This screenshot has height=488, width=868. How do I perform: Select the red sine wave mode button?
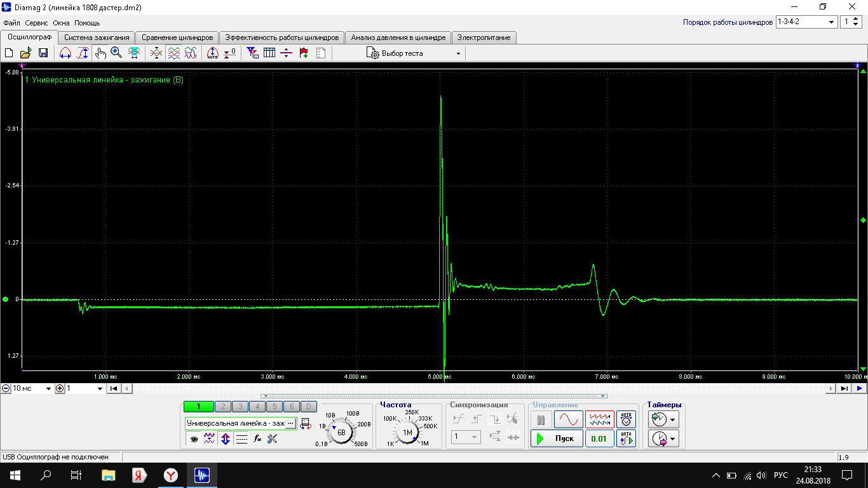click(x=568, y=420)
